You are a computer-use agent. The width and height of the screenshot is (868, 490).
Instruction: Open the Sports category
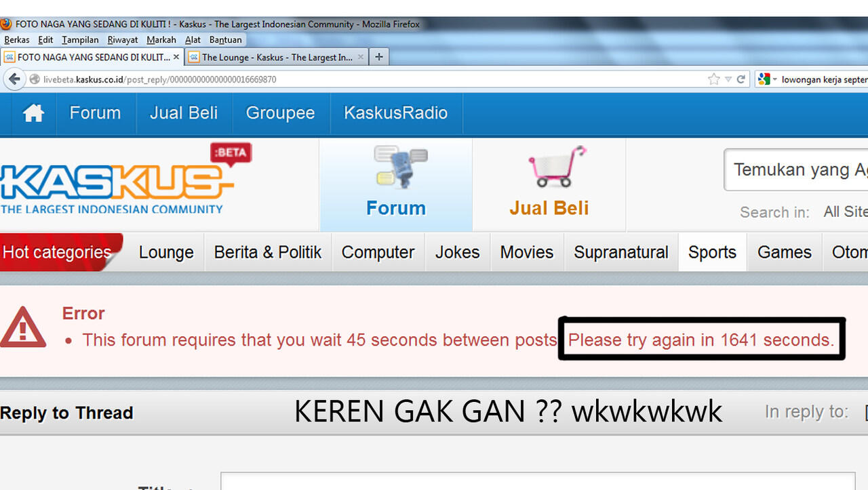coord(712,252)
